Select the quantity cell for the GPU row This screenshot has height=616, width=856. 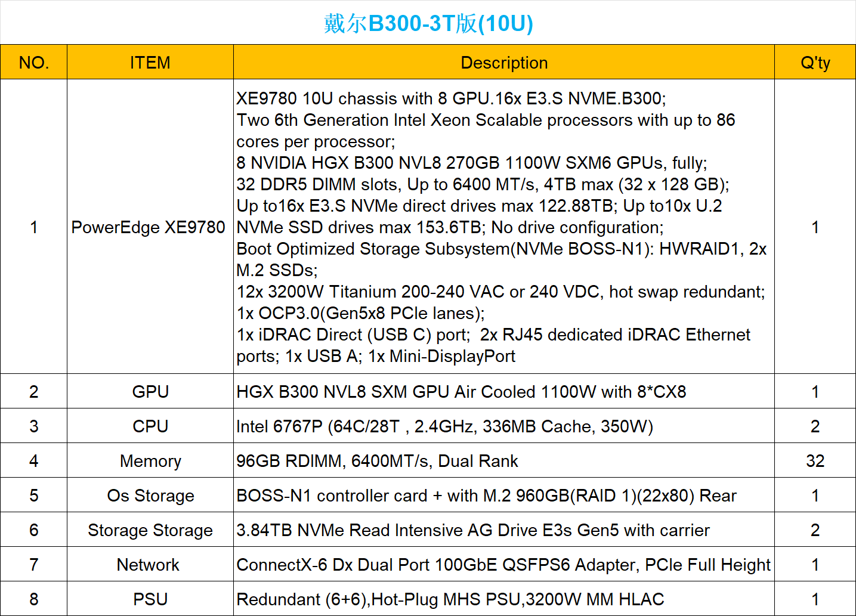[x=815, y=391]
